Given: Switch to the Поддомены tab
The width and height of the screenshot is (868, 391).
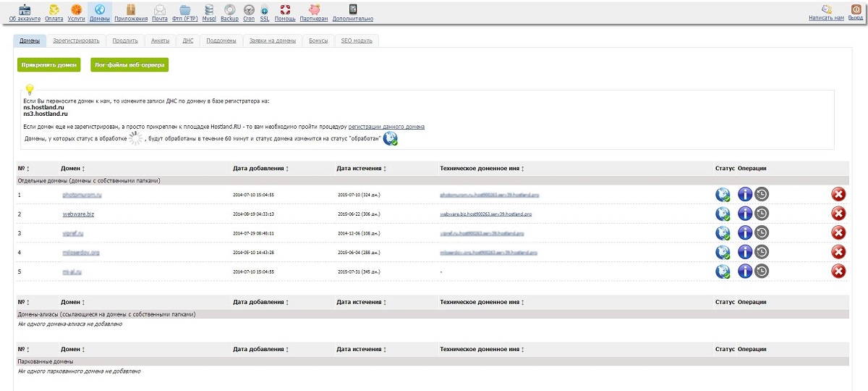Looking at the screenshot, I should [221, 41].
